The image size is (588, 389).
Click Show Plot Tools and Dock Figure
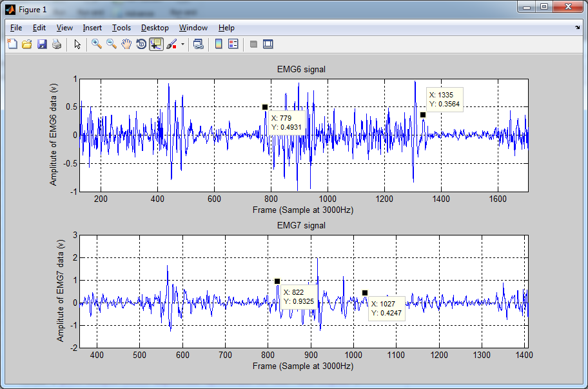point(267,44)
